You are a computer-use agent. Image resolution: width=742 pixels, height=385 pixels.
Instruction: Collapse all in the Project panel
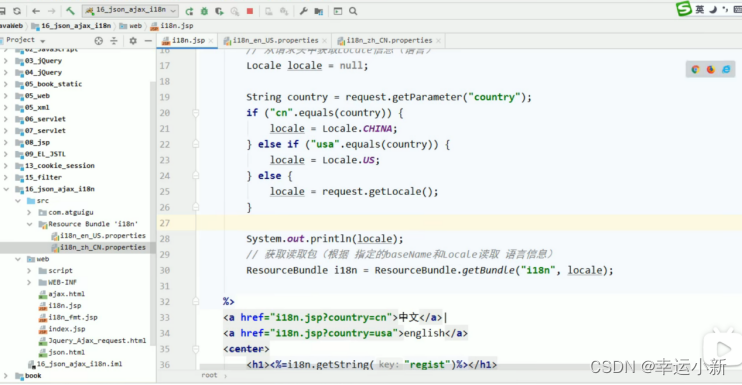[x=114, y=41]
